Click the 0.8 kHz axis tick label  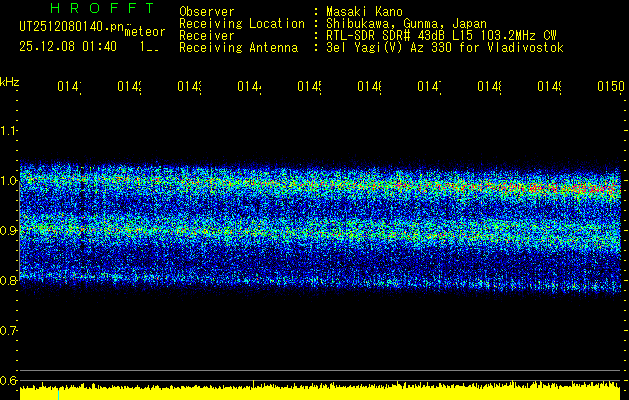[10, 280]
